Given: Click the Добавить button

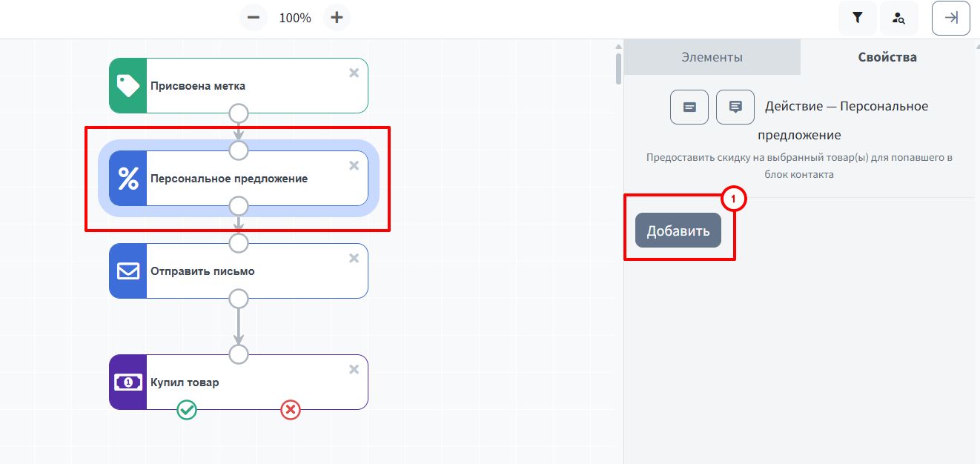Looking at the screenshot, I should [678, 231].
